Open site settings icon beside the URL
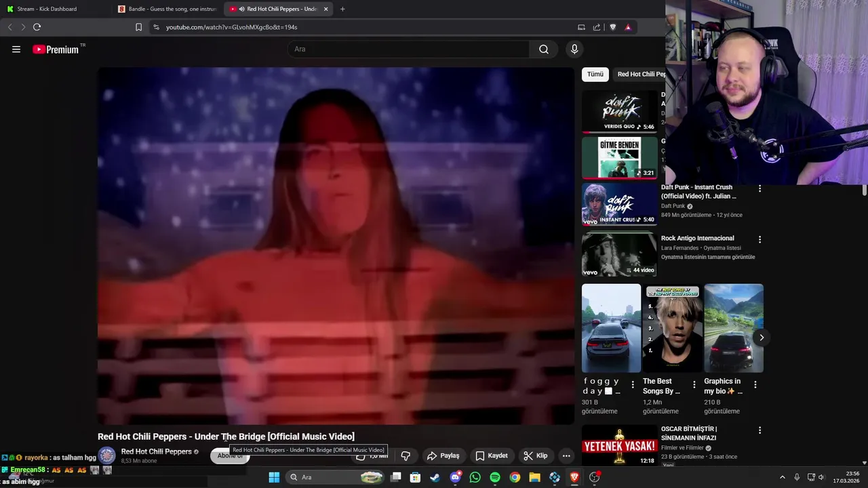Viewport: 868px width, 488px height. coord(156,27)
